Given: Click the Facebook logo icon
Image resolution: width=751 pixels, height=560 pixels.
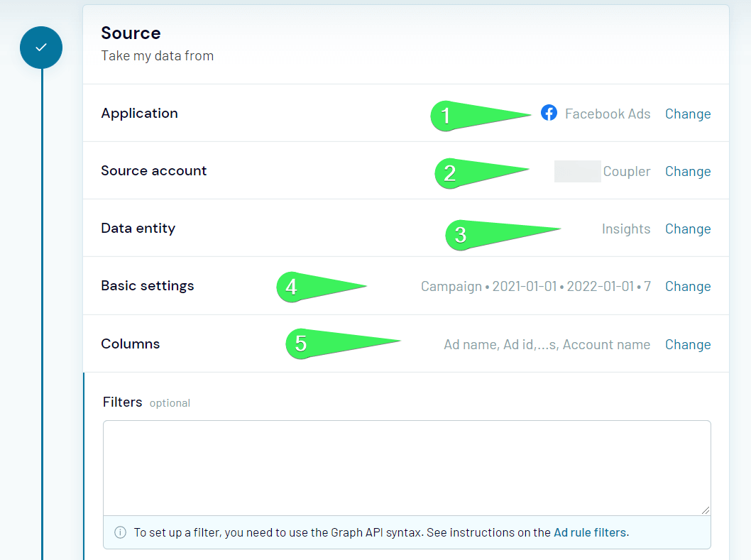Looking at the screenshot, I should click(x=549, y=113).
